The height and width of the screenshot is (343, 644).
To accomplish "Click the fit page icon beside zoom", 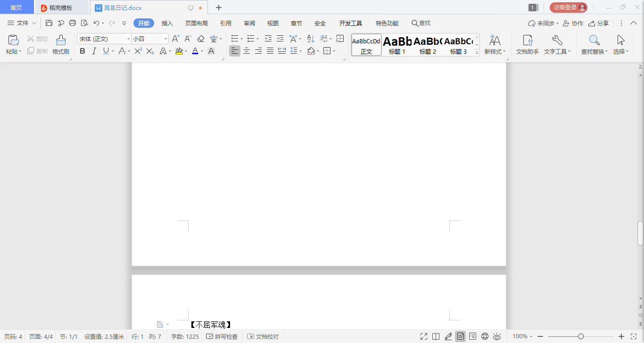I will point(634,336).
